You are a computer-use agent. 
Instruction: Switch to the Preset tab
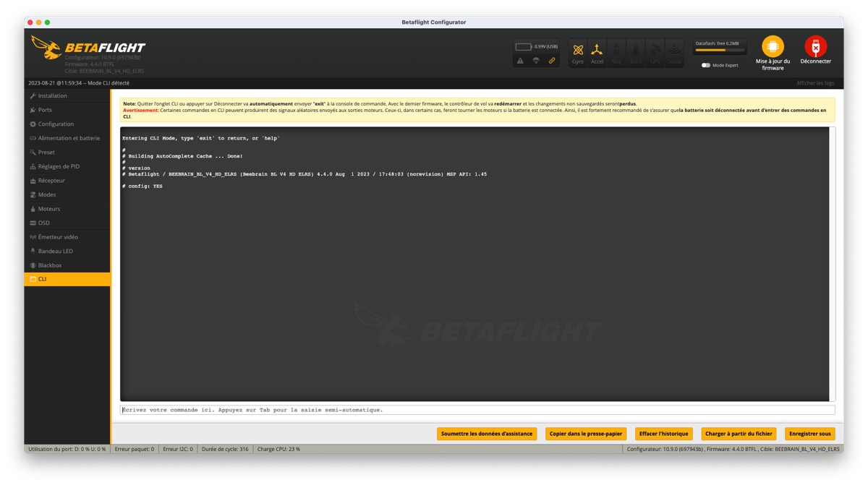coord(67,152)
